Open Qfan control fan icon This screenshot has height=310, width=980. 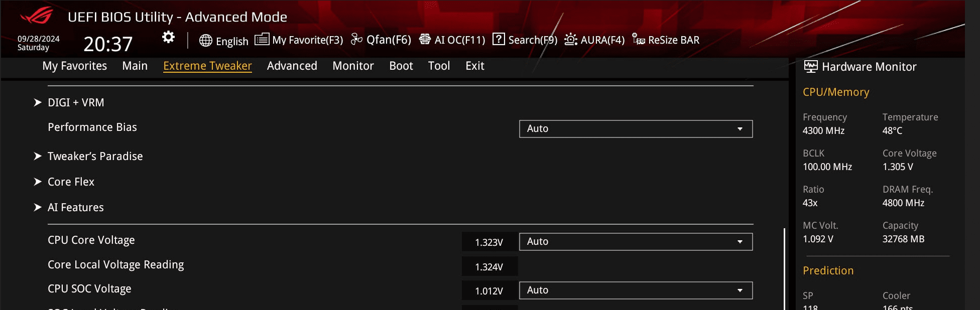click(356, 39)
